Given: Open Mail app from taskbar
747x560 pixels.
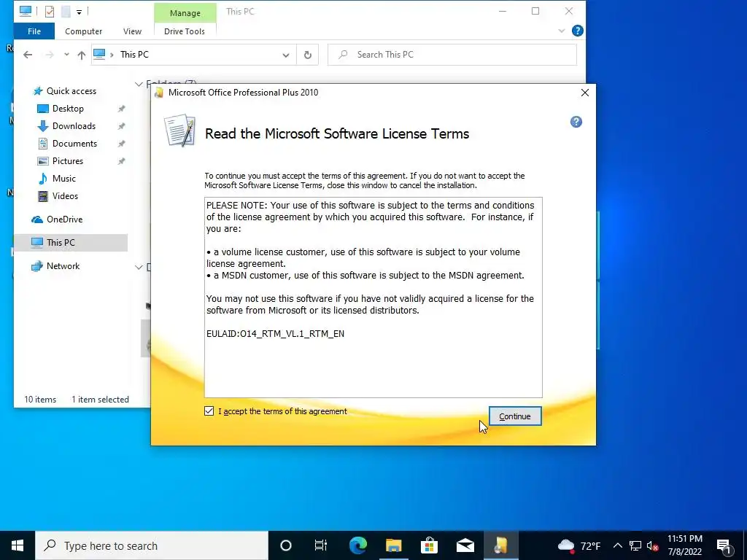Looking at the screenshot, I should 465,545.
